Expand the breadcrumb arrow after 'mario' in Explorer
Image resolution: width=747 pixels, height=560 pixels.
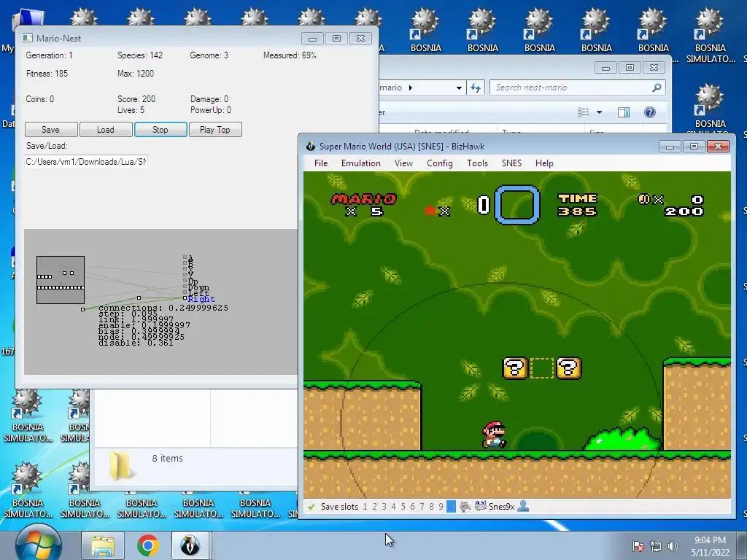click(411, 87)
